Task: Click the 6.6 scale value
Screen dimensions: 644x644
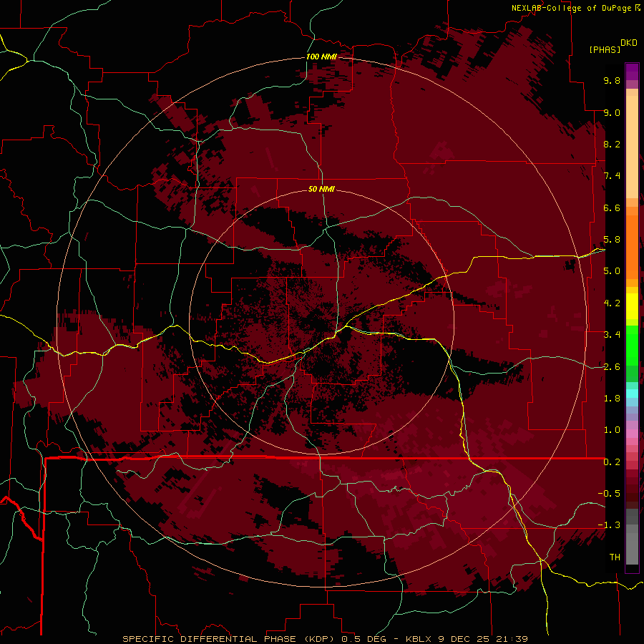Action: [x=612, y=208]
